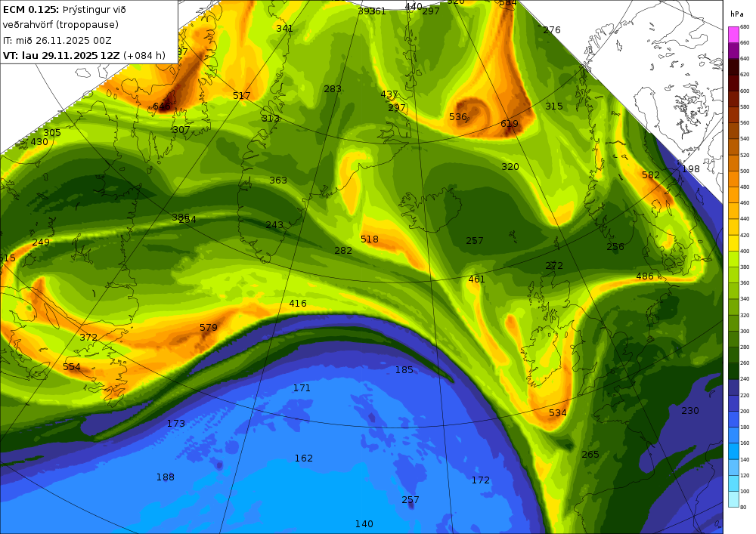The image size is (756, 534).
Task: Click the map value "185" in the blue area
Action: pos(404,370)
